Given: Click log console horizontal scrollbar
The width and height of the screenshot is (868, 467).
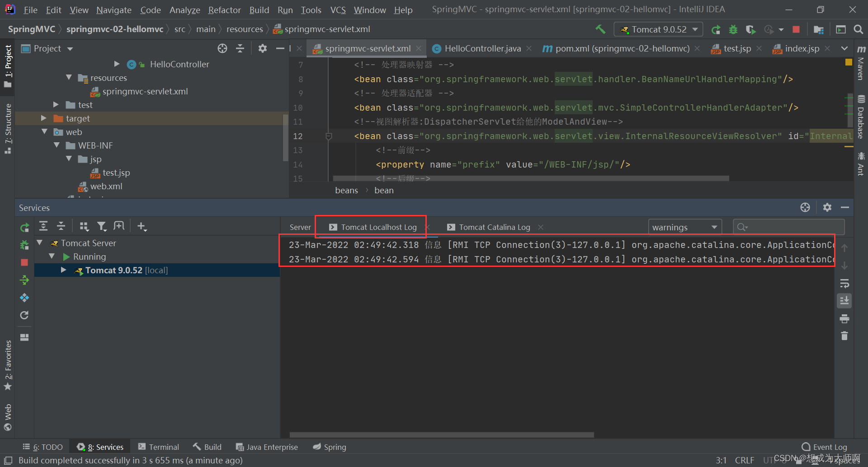Looking at the screenshot, I should coord(442,435).
